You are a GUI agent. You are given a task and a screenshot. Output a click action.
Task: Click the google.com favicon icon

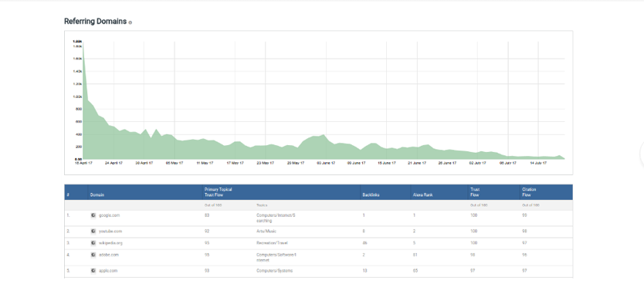(x=93, y=215)
